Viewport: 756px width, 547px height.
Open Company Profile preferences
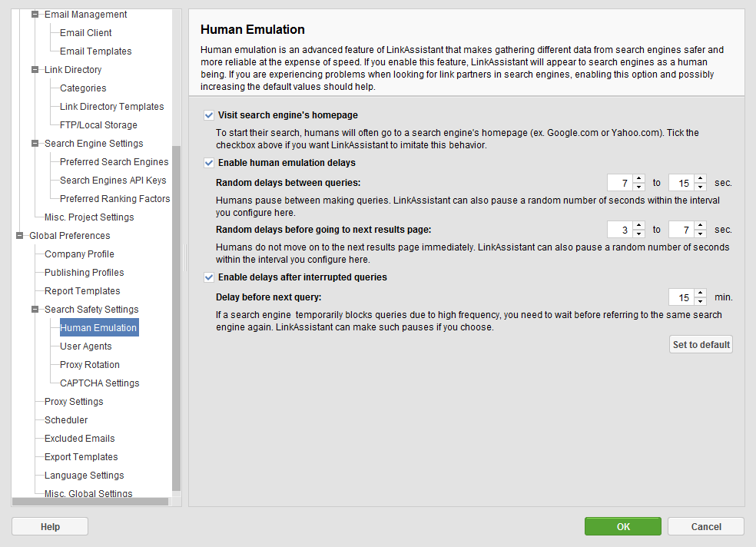80,254
